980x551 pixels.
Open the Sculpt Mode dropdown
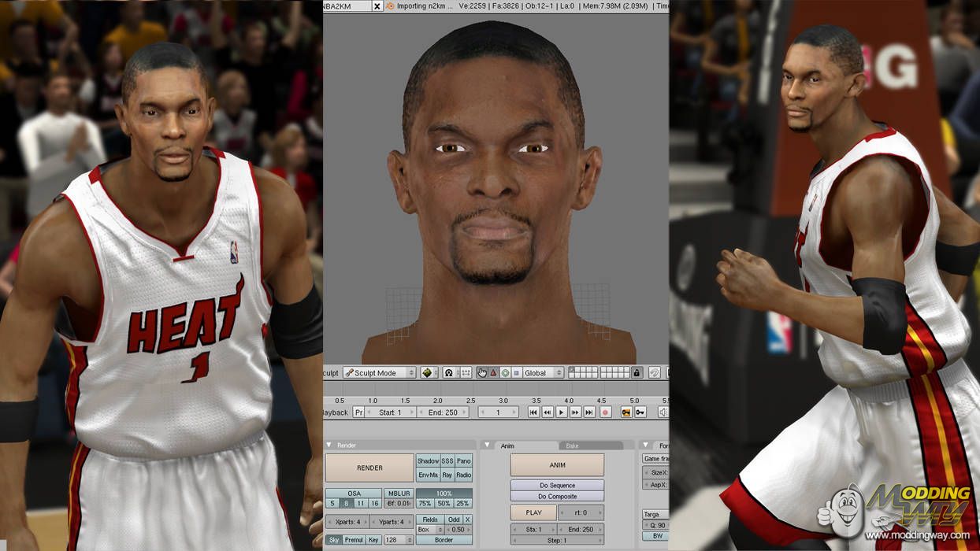[x=380, y=372]
